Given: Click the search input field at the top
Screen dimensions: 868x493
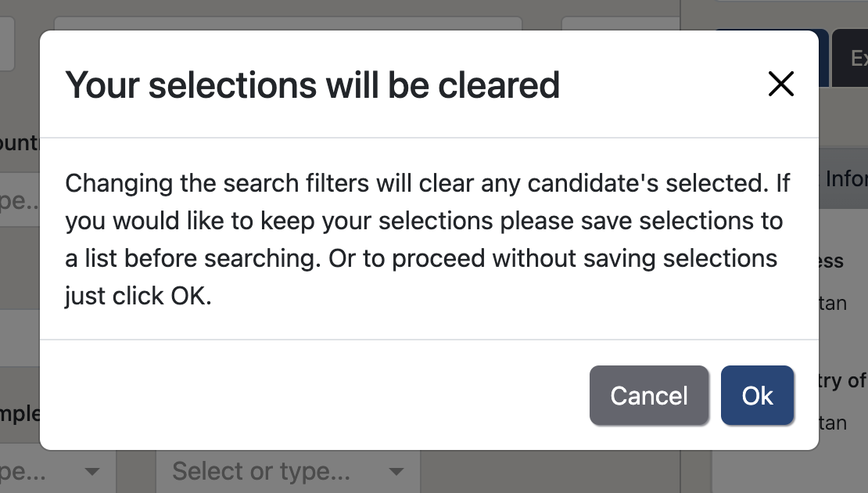Looking at the screenshot, I should tap(289, 25).
